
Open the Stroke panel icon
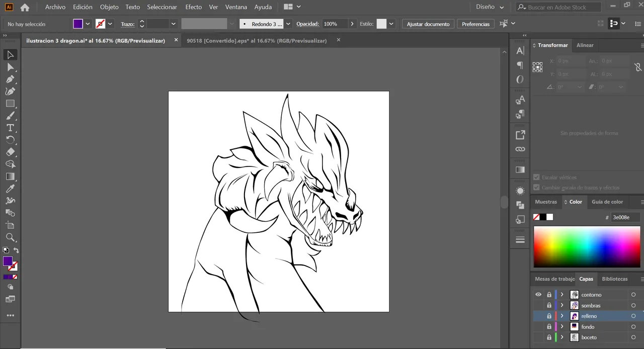coord(520,240)
